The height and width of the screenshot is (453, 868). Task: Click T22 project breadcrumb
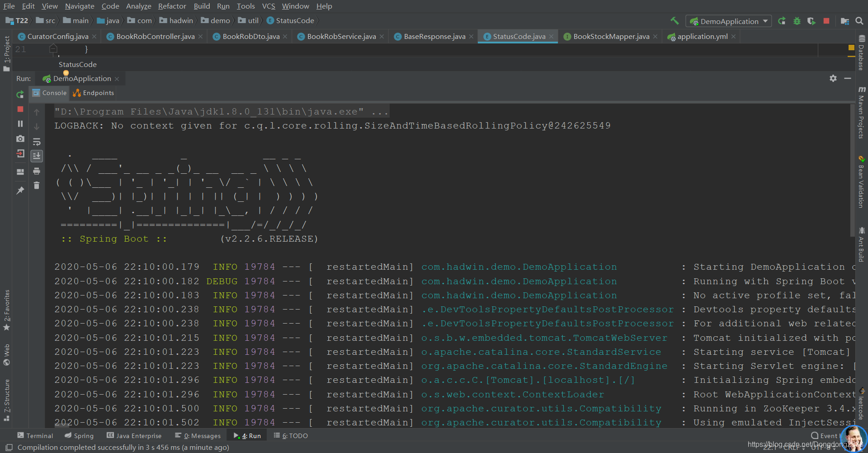(x=17, y=21)
